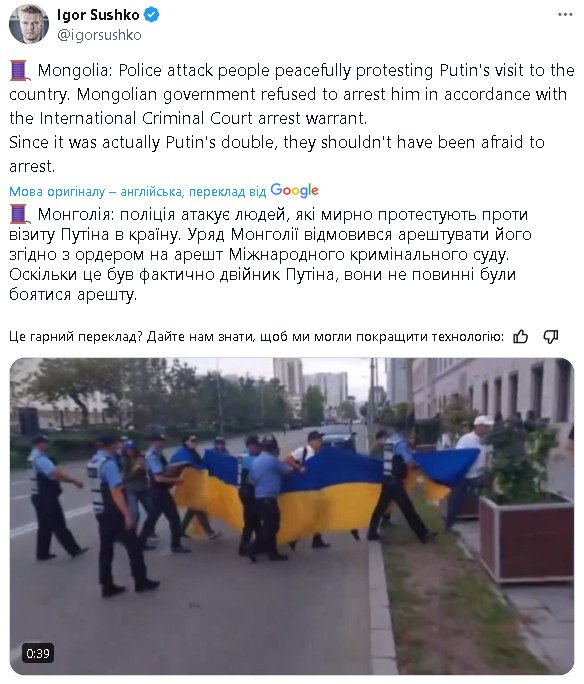Click the thumbs down translation feedback icon
The image size is (584, 684).
[551, 337]
